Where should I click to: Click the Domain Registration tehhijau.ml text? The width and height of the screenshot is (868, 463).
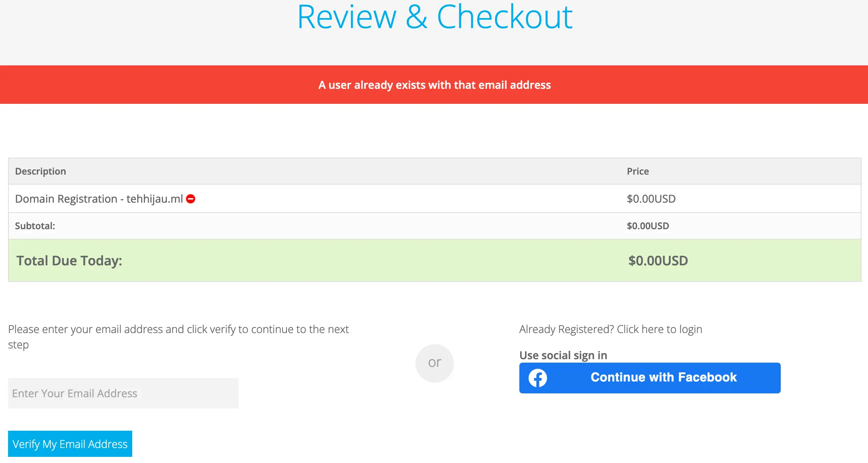click(x=99, y=199)
